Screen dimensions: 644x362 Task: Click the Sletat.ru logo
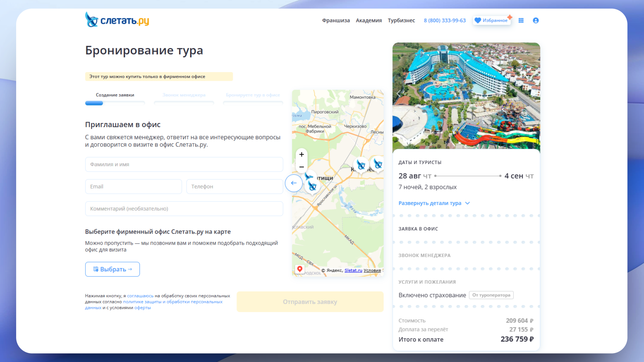(x=117, y=20)
